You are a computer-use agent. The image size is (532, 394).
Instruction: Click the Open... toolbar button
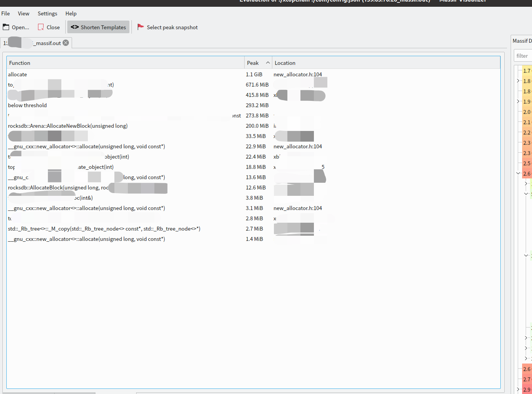[16, 27]
